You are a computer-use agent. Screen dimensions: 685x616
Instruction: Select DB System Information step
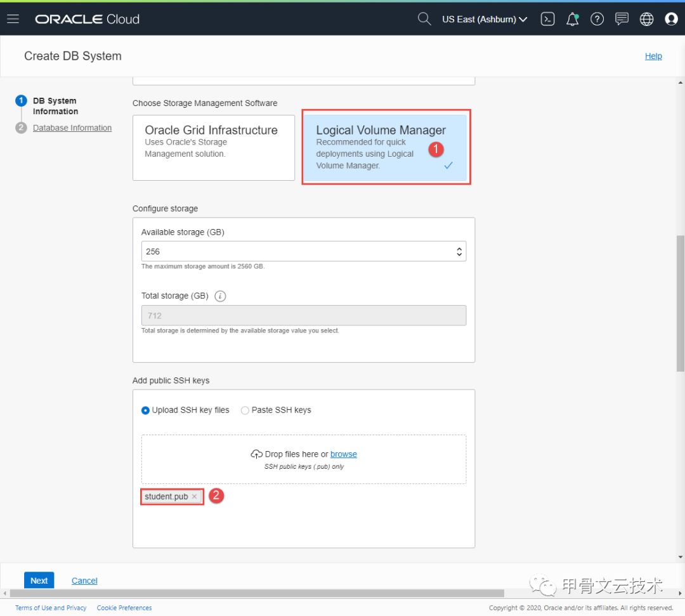(55, 106)
